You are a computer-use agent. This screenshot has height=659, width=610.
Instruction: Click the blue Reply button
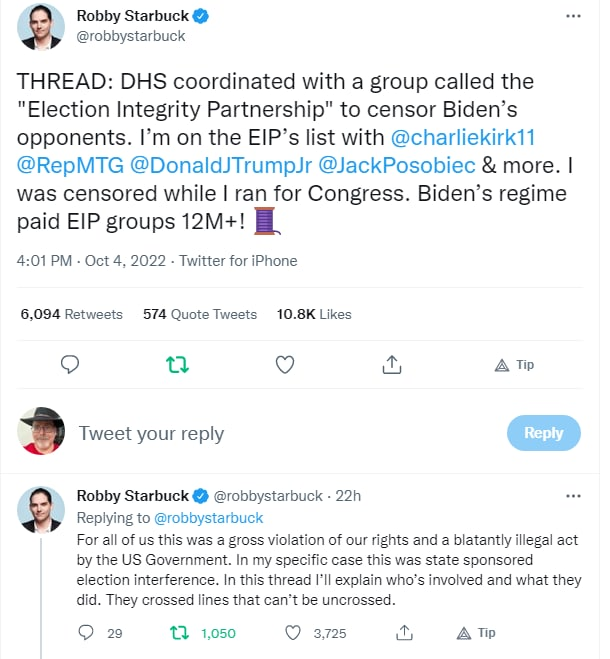click(x=543, y=433)
